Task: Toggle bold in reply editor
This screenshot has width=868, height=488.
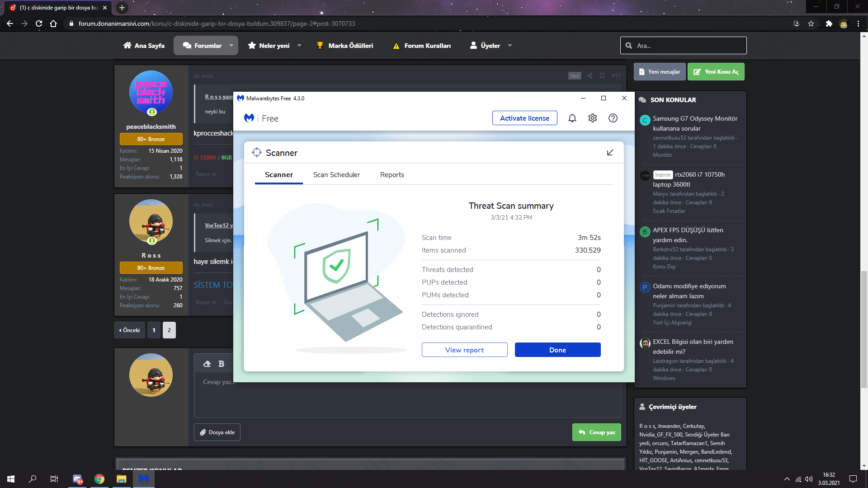Action: pos(221,364)
